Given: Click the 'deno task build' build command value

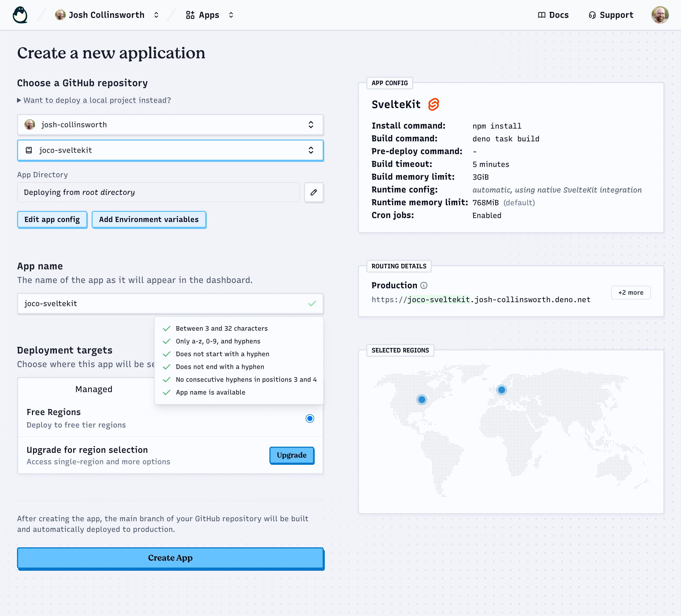Looking at the screenshot, I should (x=506, y=139).
